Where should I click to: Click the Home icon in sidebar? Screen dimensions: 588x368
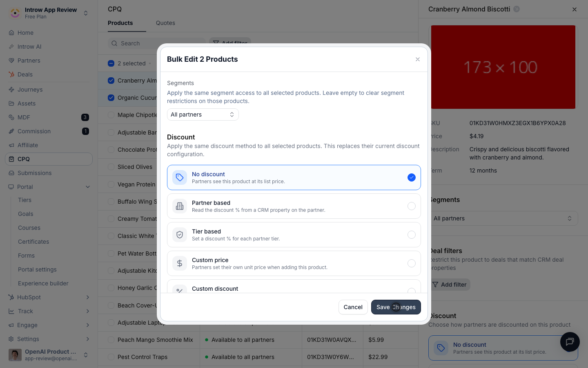[x=11, y=33]
